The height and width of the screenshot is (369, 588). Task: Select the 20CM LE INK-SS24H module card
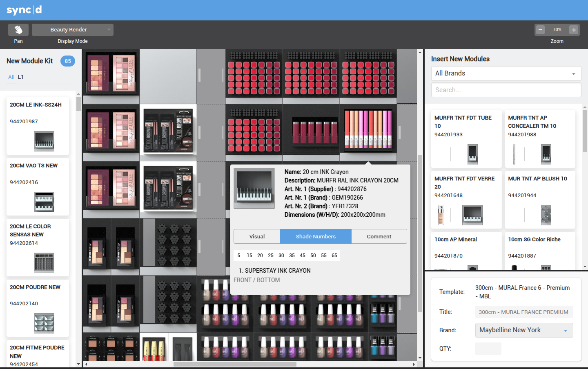38,126
